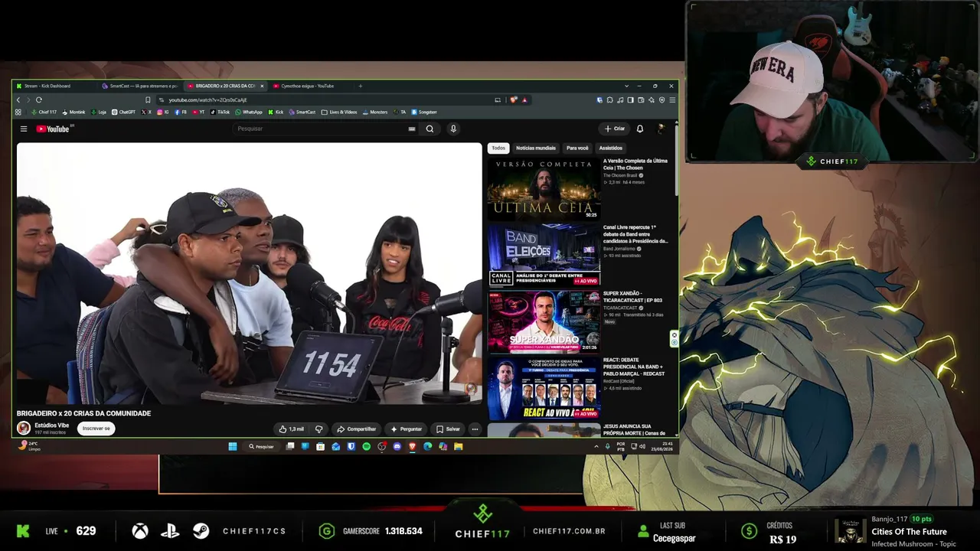Image resolution: width=980 pixels, height=551 pixels.
Task: Save the video with Salvar
Action: [449, 429]
